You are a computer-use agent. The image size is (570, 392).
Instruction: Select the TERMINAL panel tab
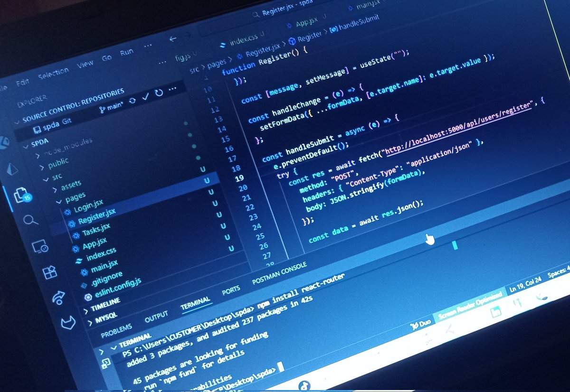click(x=195, y=302)
